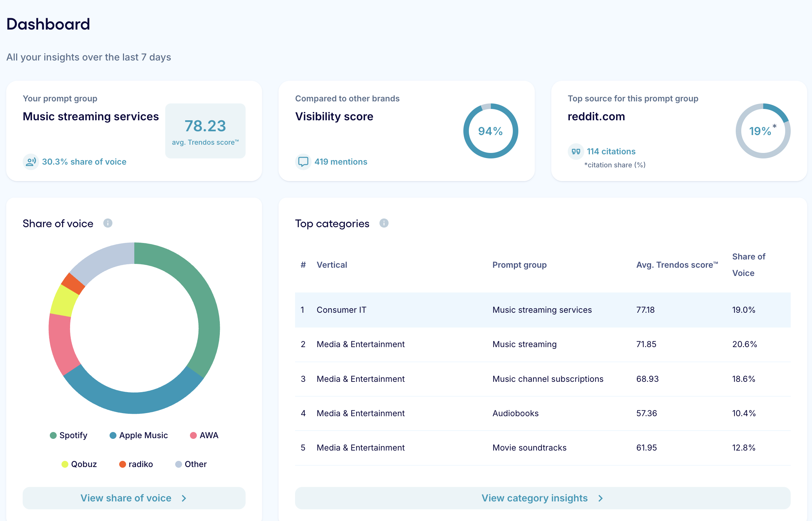Screen dimensions: 812x521
Task: Click info icon beside Share of voice
Action: click(x=108, y=223)
